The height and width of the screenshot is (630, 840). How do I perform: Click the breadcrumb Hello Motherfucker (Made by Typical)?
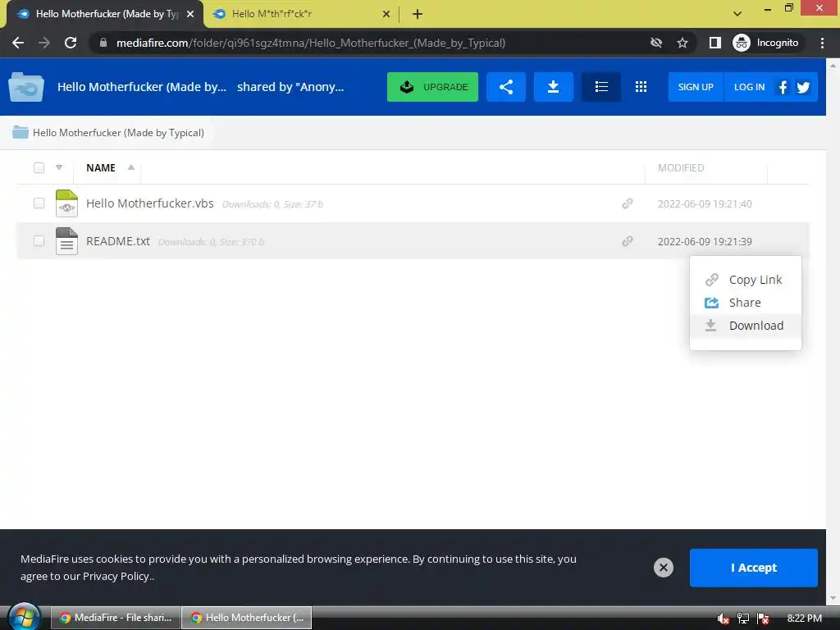[x=118, y=132]
